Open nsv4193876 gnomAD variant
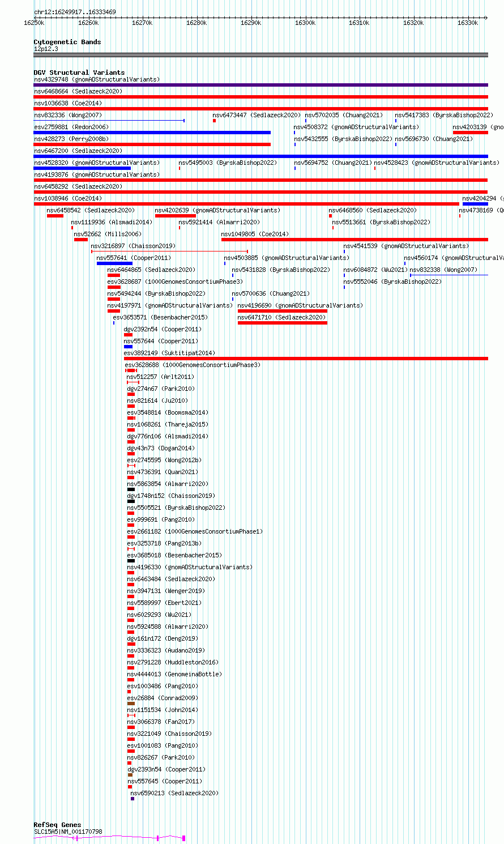The height and width of the screenshot is (844, 504). [x=97, y=174]
